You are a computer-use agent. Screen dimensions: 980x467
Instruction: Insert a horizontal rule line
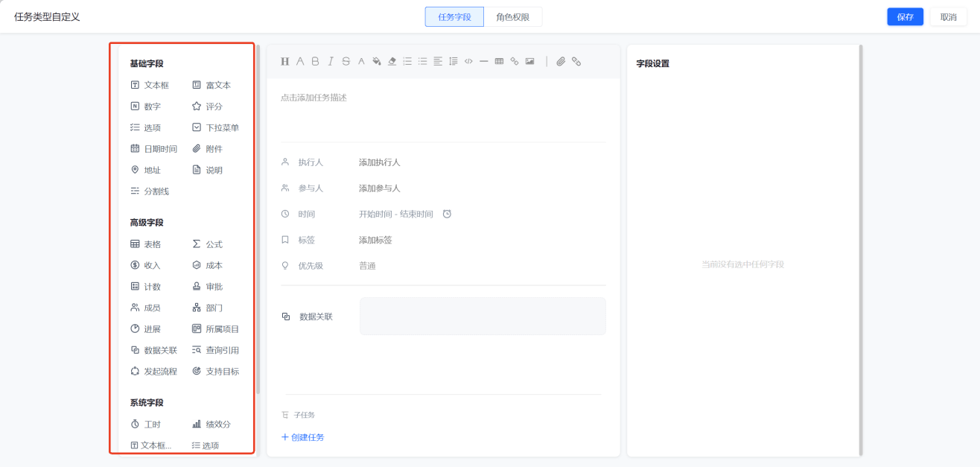[x=483, y=61]
